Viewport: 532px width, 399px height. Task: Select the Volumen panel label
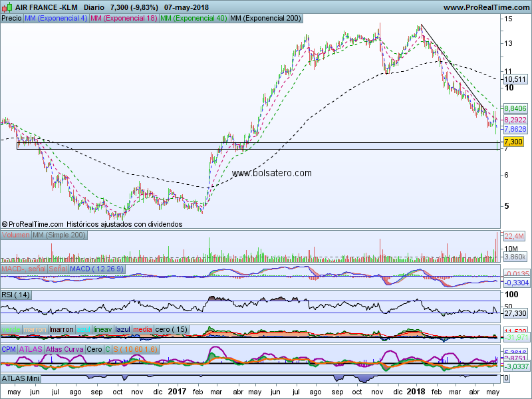[x=15, y=235]
